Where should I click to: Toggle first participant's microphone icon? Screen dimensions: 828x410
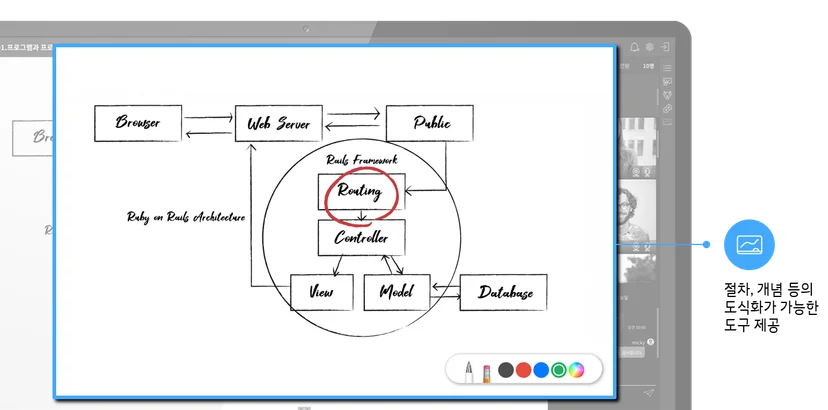pos(647,172)
